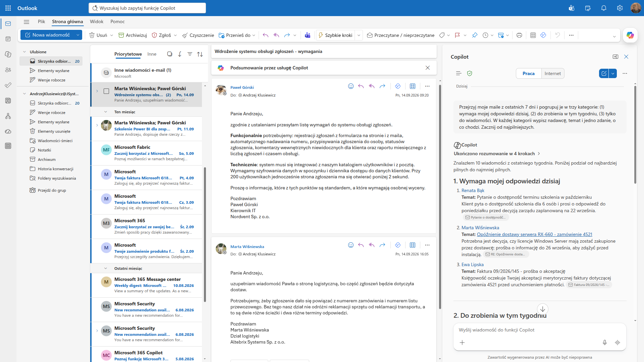Screen dimensions: 644x362
Task: Click Nowa wiadomość button
Action: click(47, 35)
